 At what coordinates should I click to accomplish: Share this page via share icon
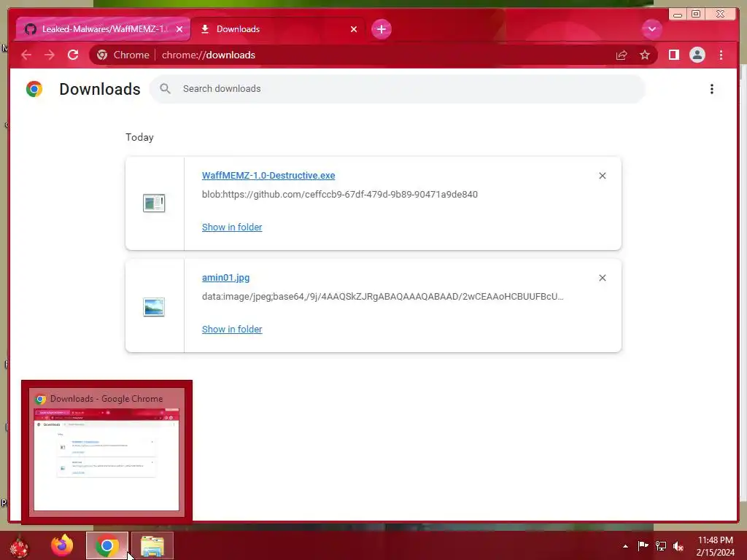pyautogui.click(x=622, y=55)
